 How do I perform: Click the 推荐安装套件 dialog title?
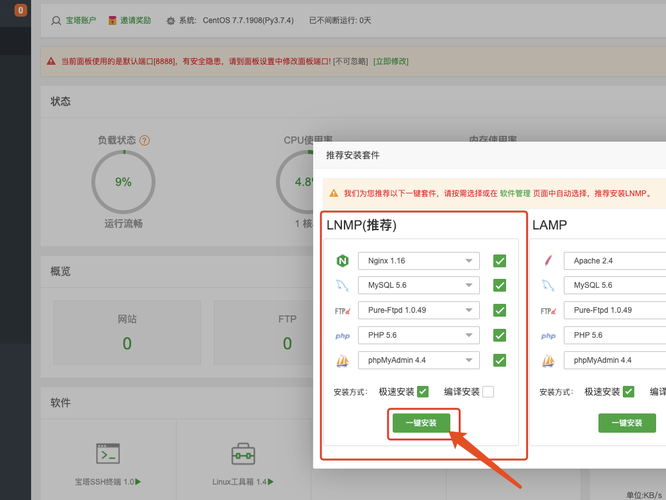(x=353, y=155)
